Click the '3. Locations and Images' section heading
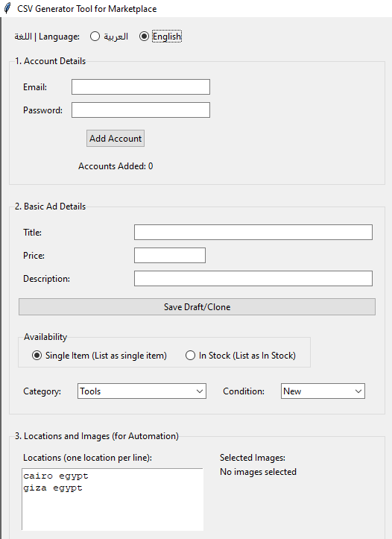Screen dimensions: 392x539 (97, 436)
